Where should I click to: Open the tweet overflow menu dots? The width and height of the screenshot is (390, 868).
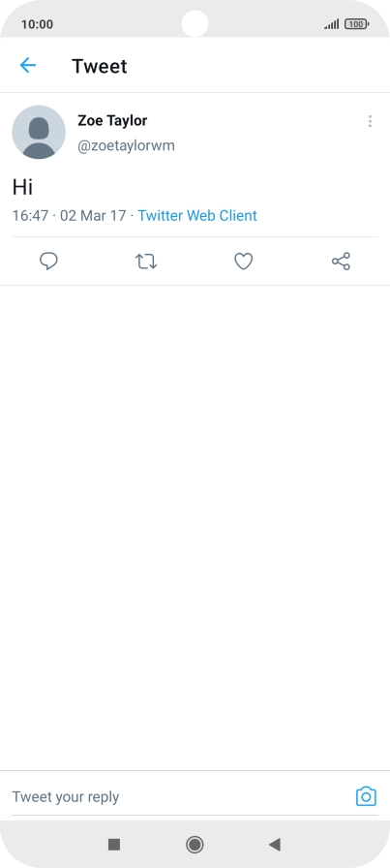pyautogui.click(x=370, y=121)
